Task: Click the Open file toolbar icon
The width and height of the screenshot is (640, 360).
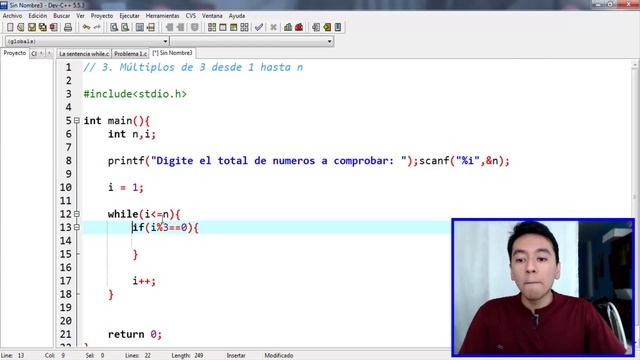Action: 21,27
